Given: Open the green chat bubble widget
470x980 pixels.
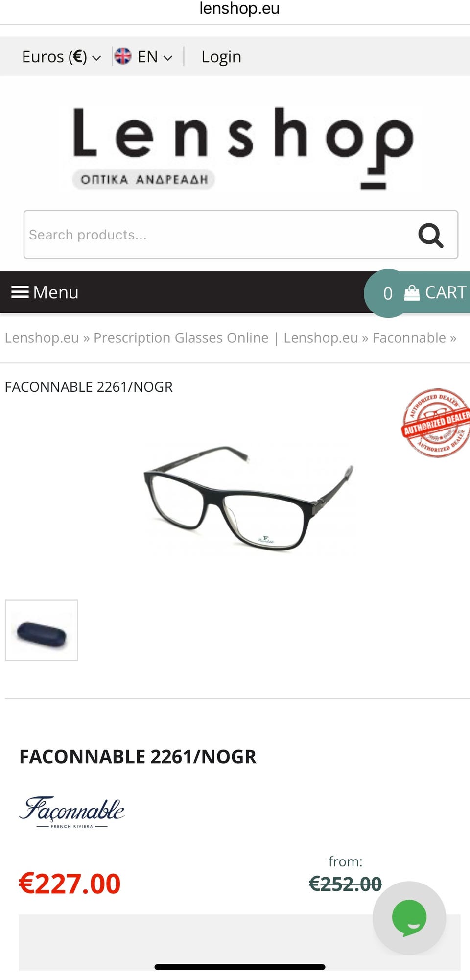Looking at the screenshot, I should [409, 918].
